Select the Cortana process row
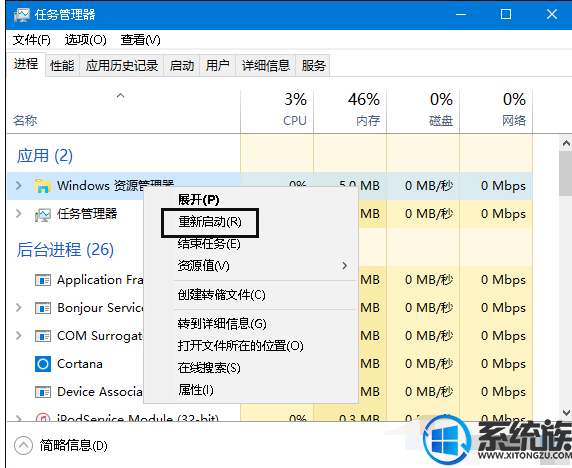The width and height of the screenshot is (572, 468). click(x=75, y=364)
